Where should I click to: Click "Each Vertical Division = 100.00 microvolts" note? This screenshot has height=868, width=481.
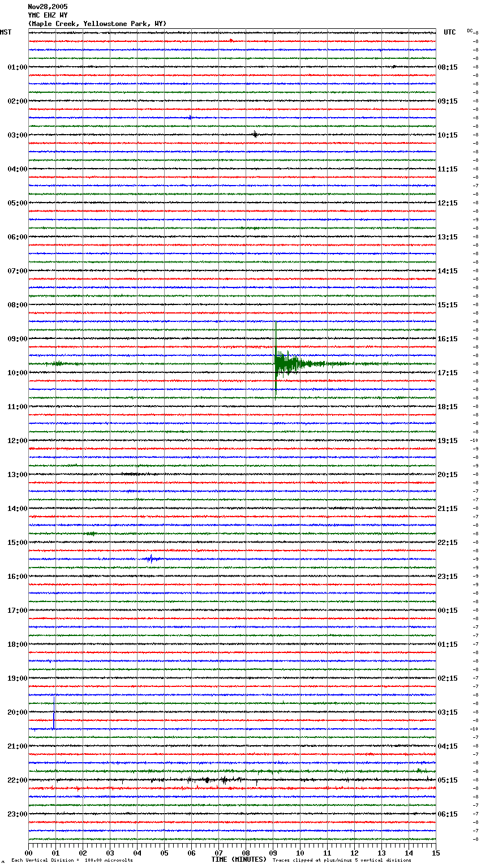[72, 861]
